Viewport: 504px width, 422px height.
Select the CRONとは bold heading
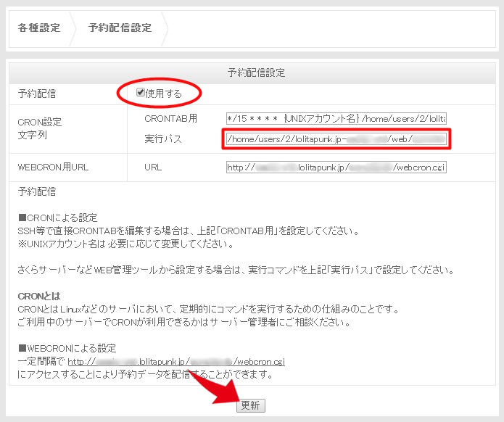pyautogui.click(x=39, y=296)
